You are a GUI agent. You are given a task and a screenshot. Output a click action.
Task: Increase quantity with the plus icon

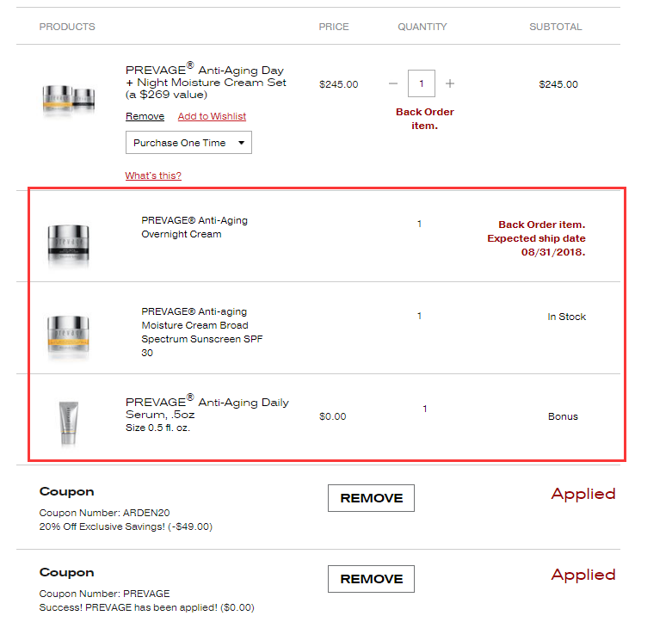[x=450, y=84]
